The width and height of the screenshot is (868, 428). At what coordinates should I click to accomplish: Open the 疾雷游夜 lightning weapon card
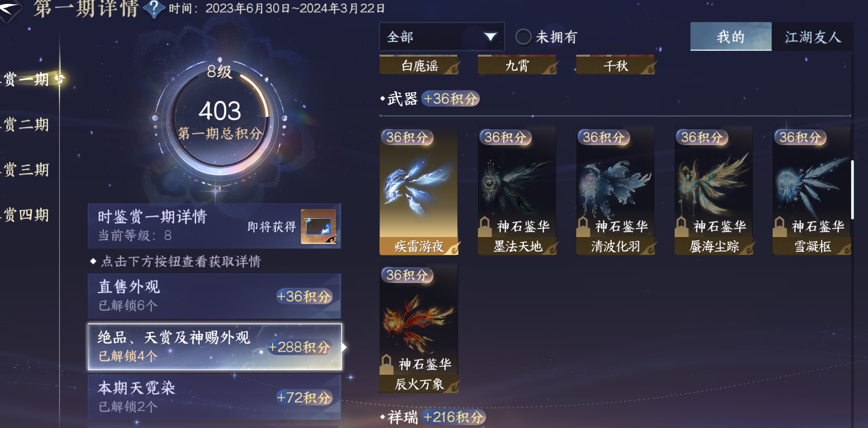[419, 191]
